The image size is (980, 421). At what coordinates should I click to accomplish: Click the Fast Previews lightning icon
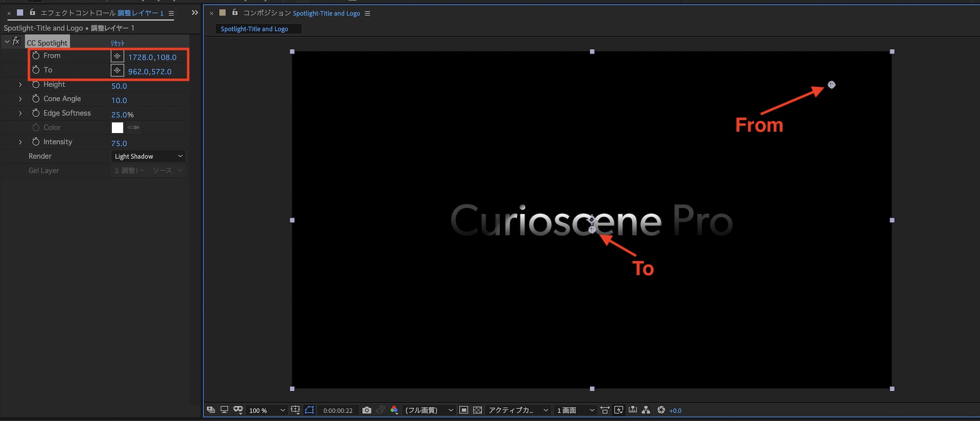pos(619,410)
